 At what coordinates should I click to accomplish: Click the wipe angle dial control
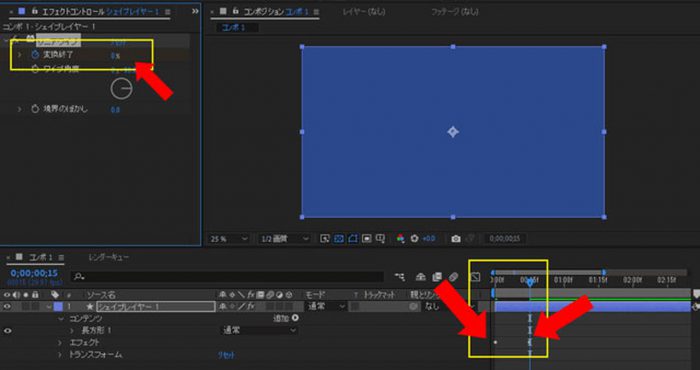(121, 88)
